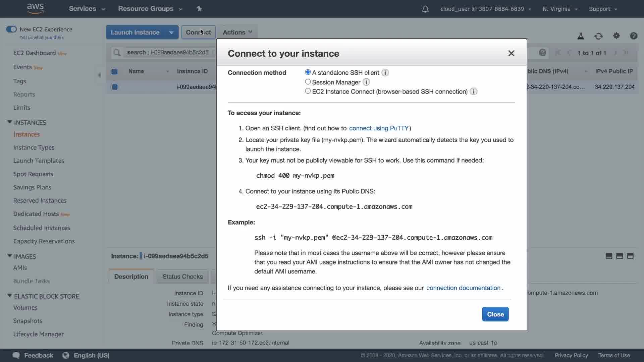The width and height of the screenshot is (644, 362).
Task: Select EC2 Instance Connect radio option
Action: coord(308,91)
